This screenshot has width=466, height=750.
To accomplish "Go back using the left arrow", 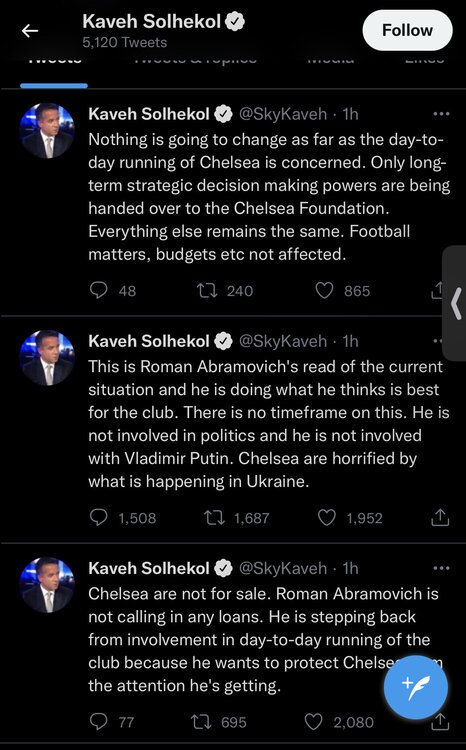I will (30, 31).
